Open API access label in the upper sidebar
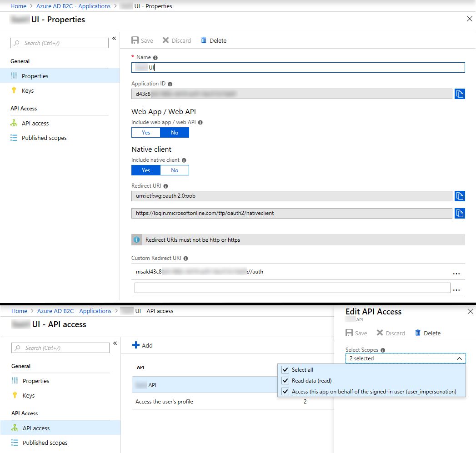 click(x=35, y=123)
